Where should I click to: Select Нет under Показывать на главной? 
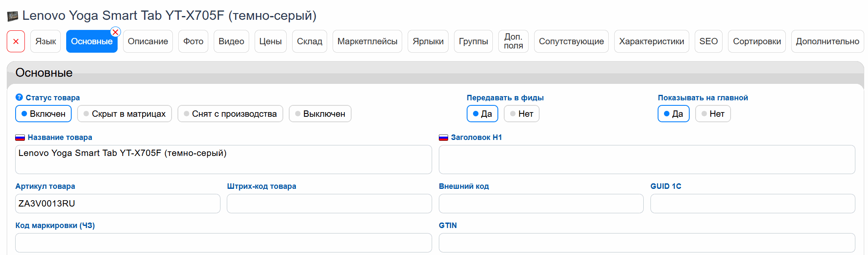pos(712,114)
